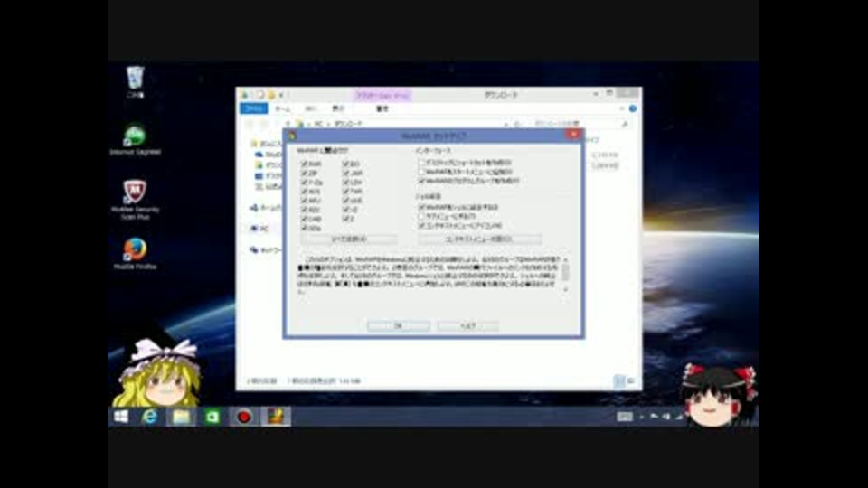
Task: Select McAfee Security Scan Plus desktop icon
Action: pos(135,199)
